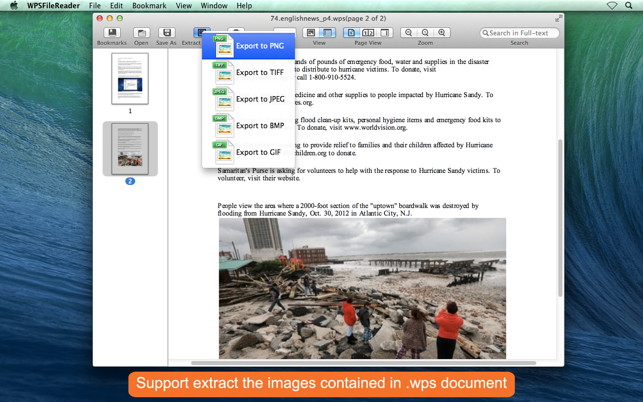Select the second View mode icon
Viewport: 643px width, 402px height.
point(328,32)
